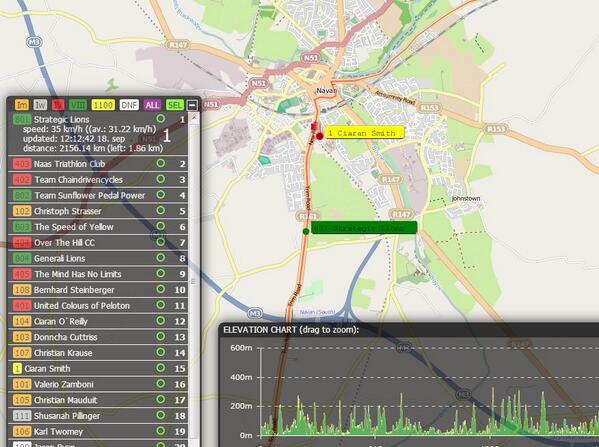Screen dimensions: 599x447
Task: Select the yellow 1100 category filter
Action: (x=103, y=105)
